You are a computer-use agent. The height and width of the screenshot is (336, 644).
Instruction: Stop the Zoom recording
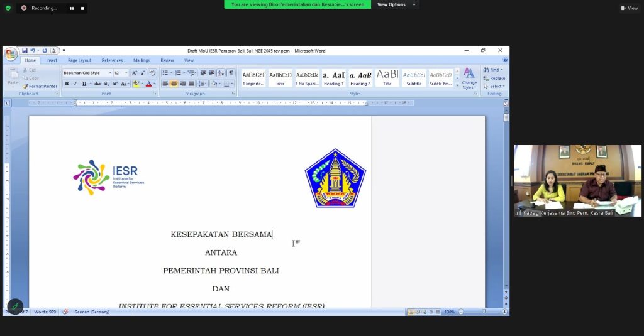click(82, 8)
